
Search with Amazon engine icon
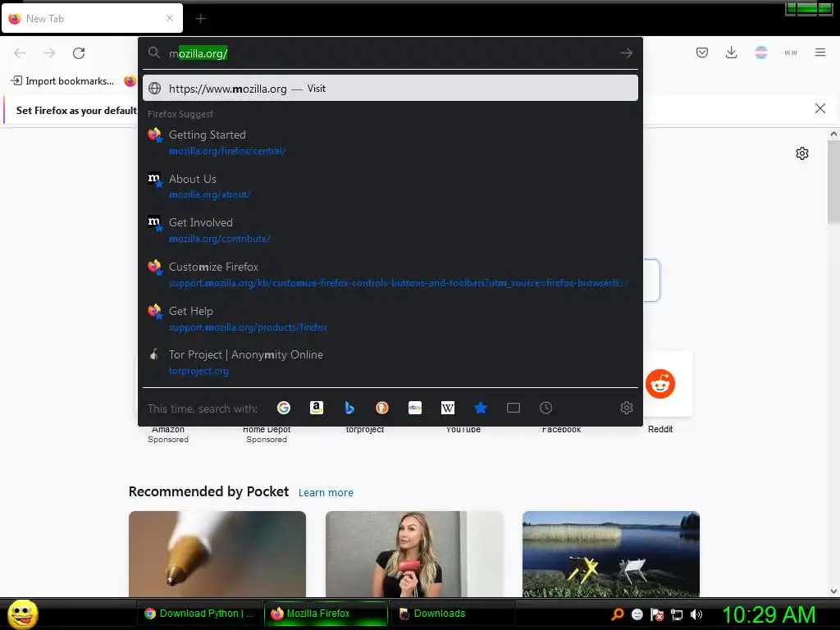coord(317,409)
